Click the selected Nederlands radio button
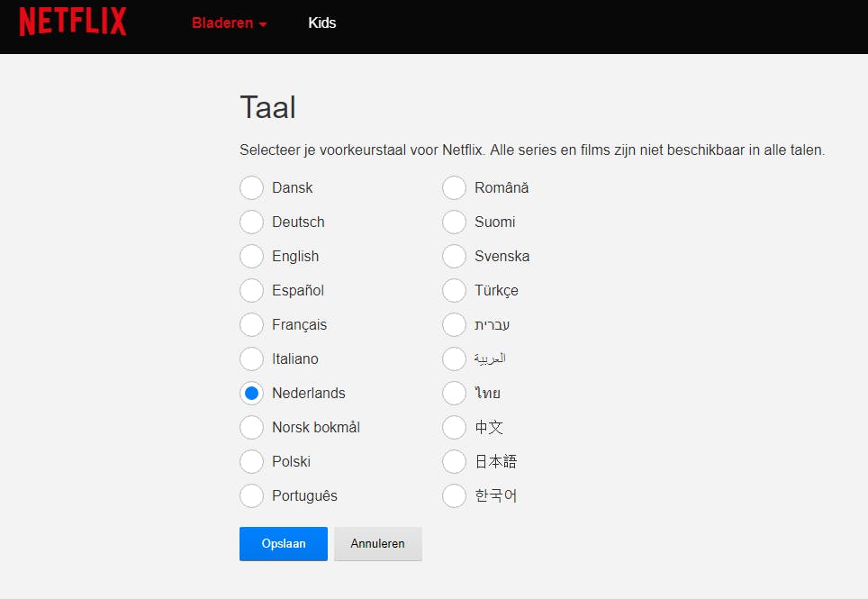This screenshot has height=599, width=868. point(251,394)
